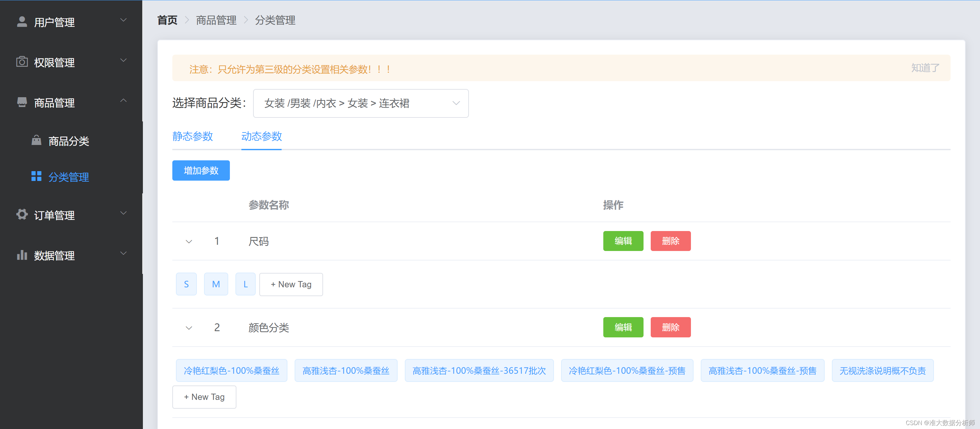Expand the 订单管理 sidebar menu
This screenshot has height=429, width=980.
pyautogui.click(x=123, y=213)
